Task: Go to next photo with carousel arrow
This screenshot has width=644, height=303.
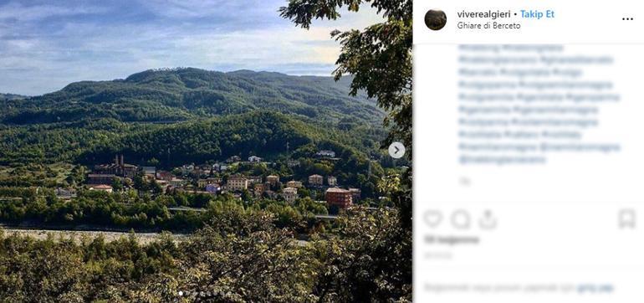Action: [x=396, y=151]
